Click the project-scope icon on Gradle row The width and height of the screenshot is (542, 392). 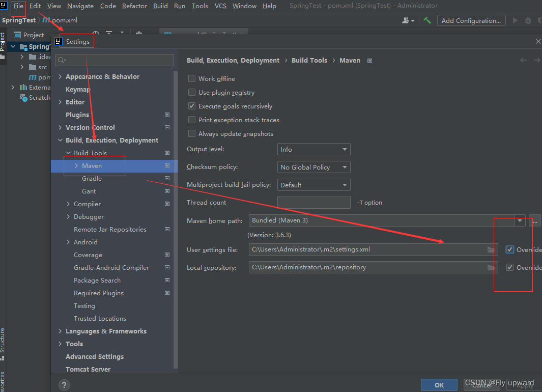(x=167, y=178)
